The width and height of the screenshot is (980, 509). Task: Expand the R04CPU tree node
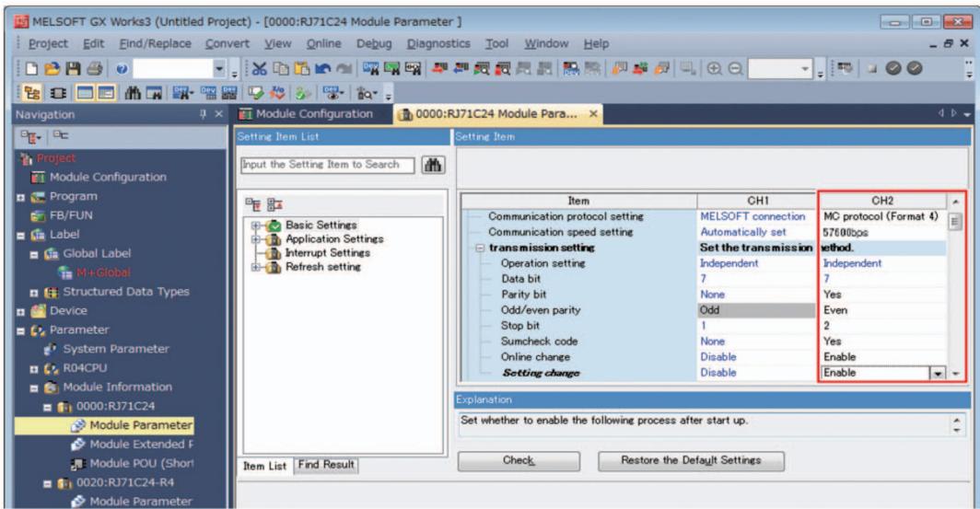pyautogui.click(x=34, y=369)
